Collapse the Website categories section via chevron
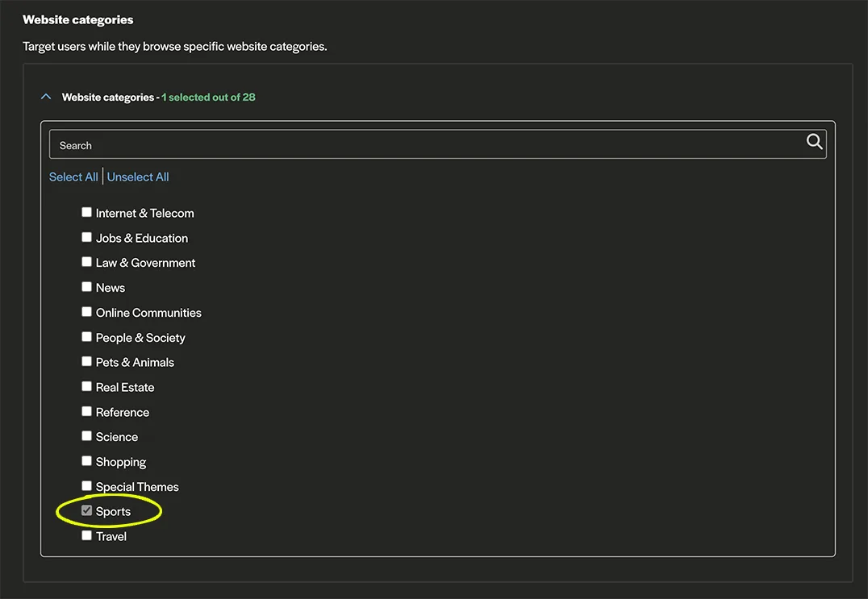Screen dimensions: 868x599 pyautogui.click(x=46, y=95)
